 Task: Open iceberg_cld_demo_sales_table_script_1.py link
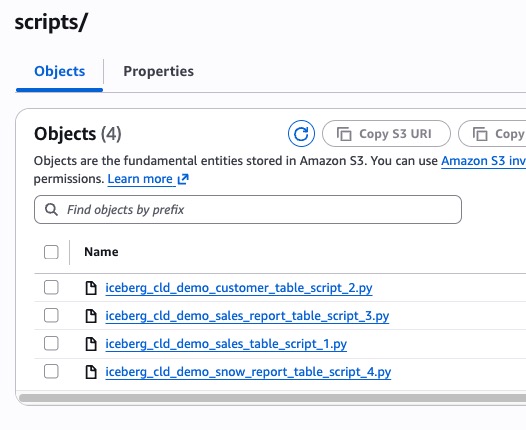pos(226,344)
